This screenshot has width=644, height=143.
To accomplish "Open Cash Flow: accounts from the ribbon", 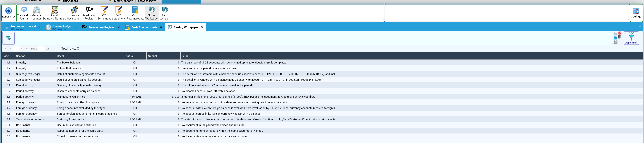I will tap(135, 13).
